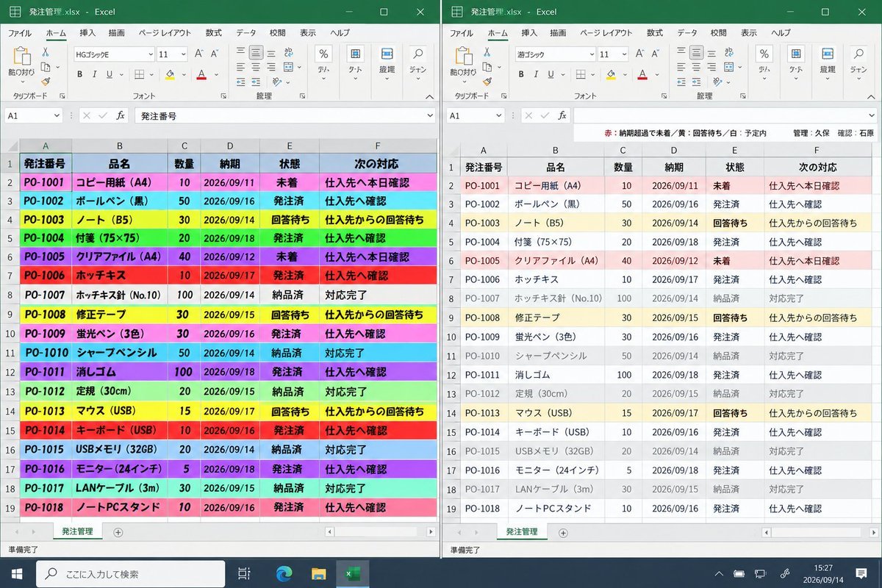Image resolution: width=882 pixels, height=588 pixels.
Task: Select row 14 header in right window
Action: point(451,413)
